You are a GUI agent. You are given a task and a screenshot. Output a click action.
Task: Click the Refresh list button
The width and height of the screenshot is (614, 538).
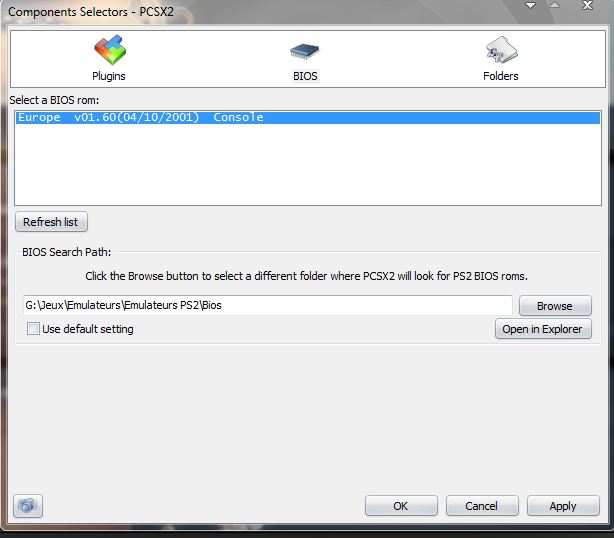pos(51,222)
